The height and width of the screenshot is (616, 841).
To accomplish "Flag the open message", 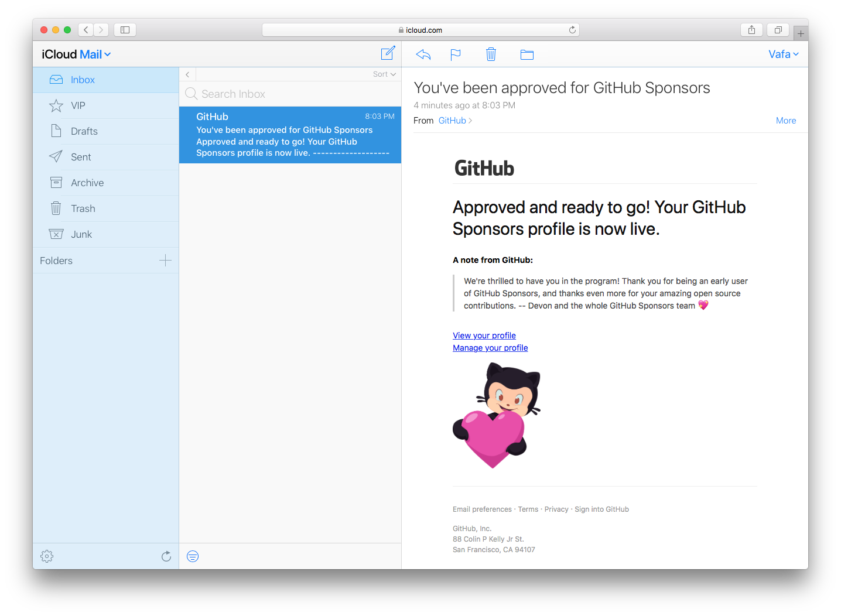I will pos(456,54).
